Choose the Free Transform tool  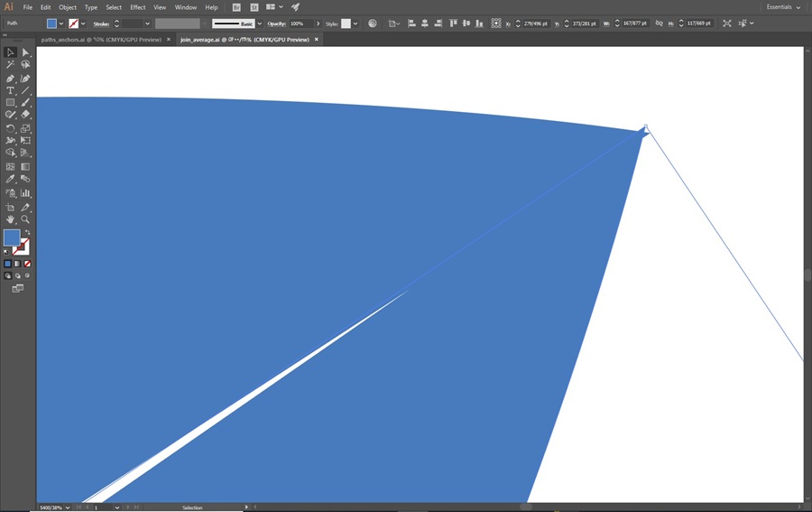point(25,141)
